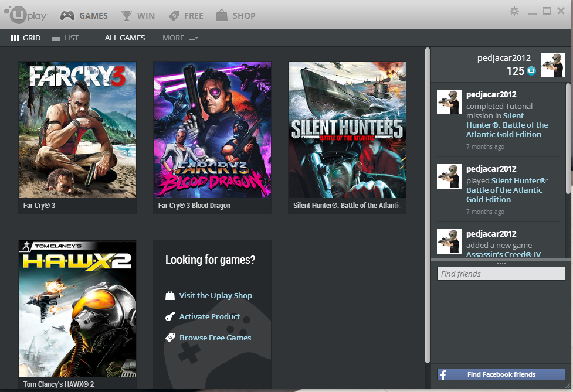This screenshot has height=392, width=573.
Task: Click Browse Free Games link
Action: point(215,338)
